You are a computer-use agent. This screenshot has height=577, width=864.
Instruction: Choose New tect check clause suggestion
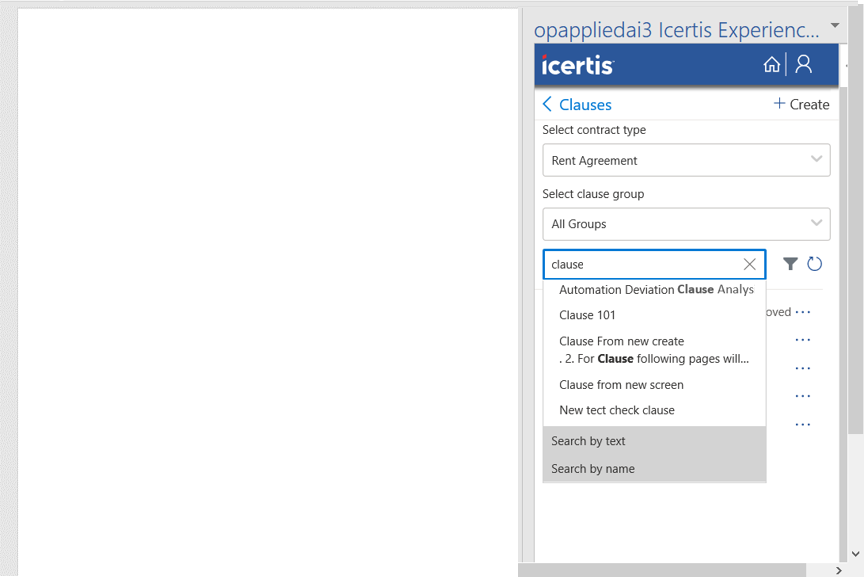tap(617, 410)
